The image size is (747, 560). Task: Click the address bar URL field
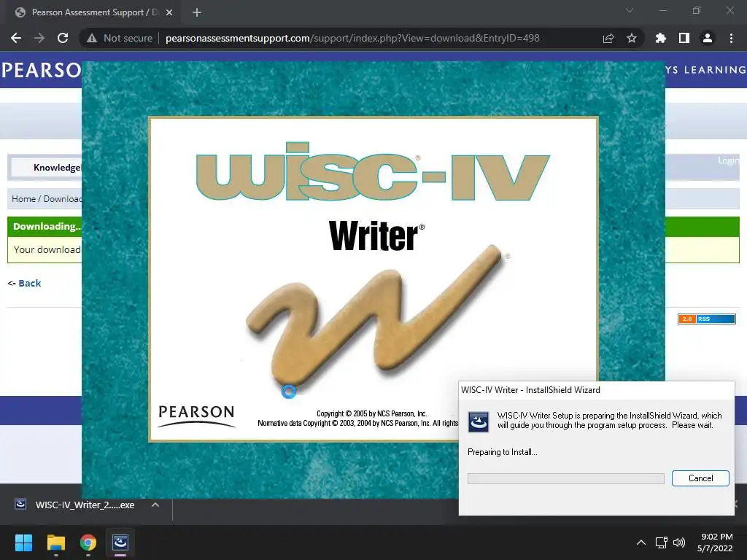[x=352, y=38]
